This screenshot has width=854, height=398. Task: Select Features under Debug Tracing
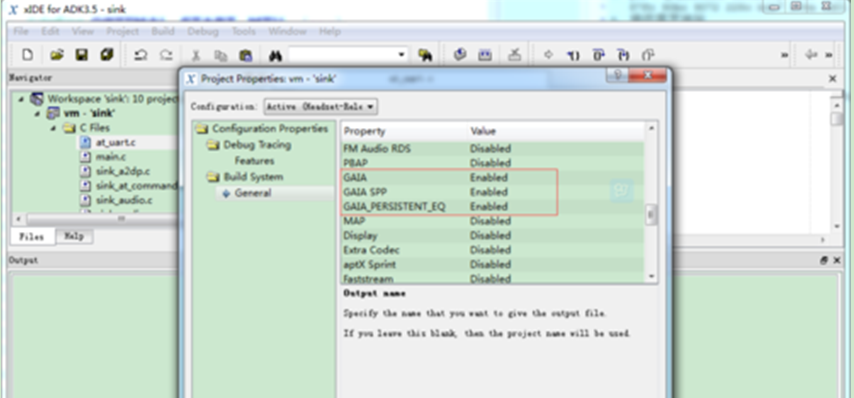[x=254, y=161]
